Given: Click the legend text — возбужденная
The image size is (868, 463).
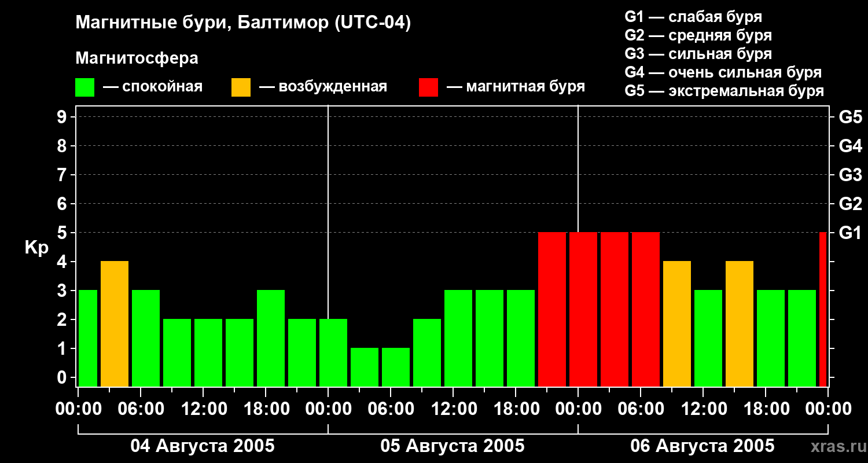Looking at the screenshot, I should [x=323, y=87].
